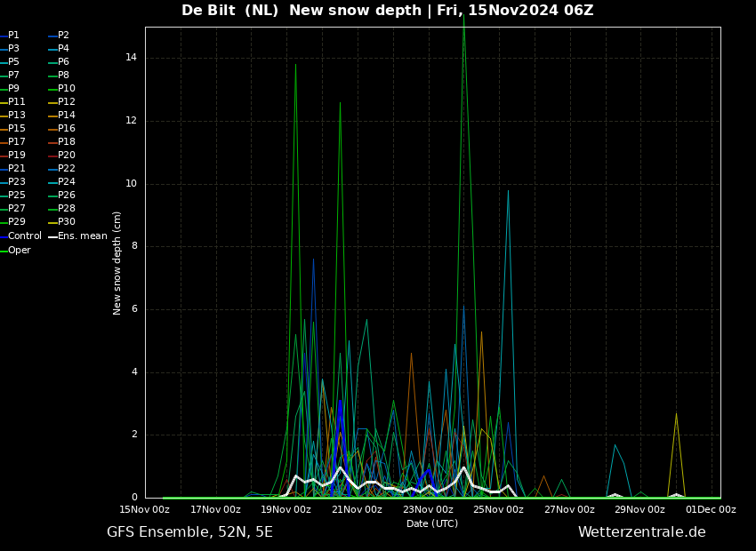This screenshot has width=756, height=551.
Task: Click the y-axis value 14
Action: [x=131, y=58]
